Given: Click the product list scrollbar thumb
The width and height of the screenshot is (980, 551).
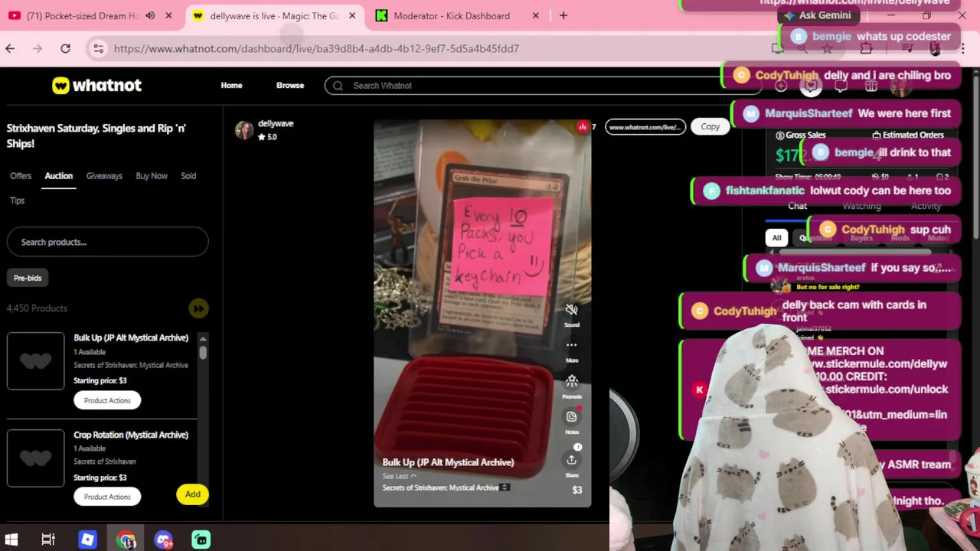Looking at the screenshot, I should [x=203, y=352].
